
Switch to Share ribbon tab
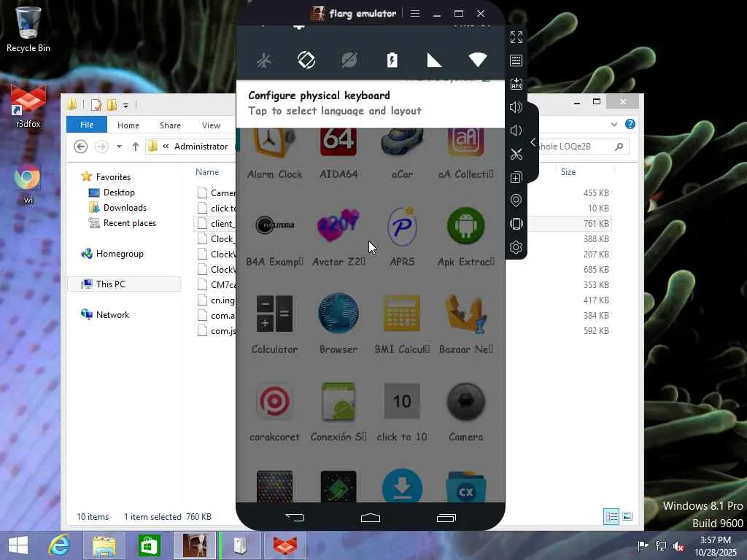(170, 125)
